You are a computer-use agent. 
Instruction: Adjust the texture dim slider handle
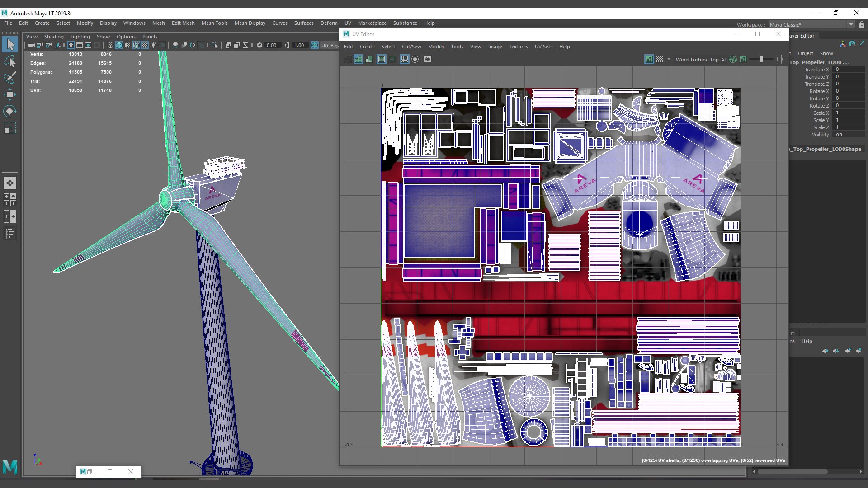pos(761,59)
